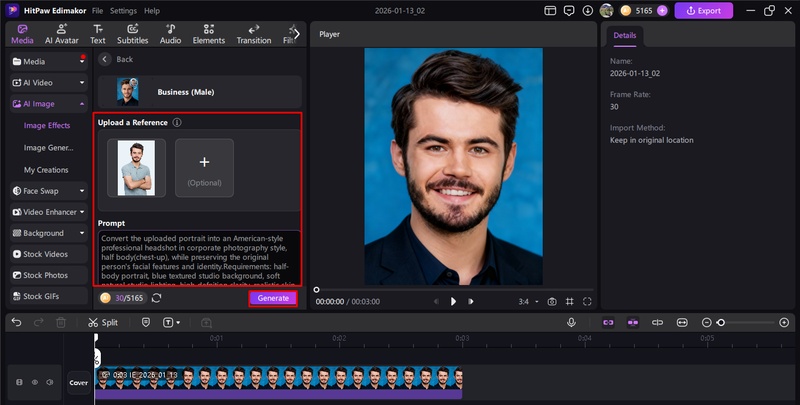Open the Settings menu
The width and height of the screenshot is (800, 405).
click(123, 11)
